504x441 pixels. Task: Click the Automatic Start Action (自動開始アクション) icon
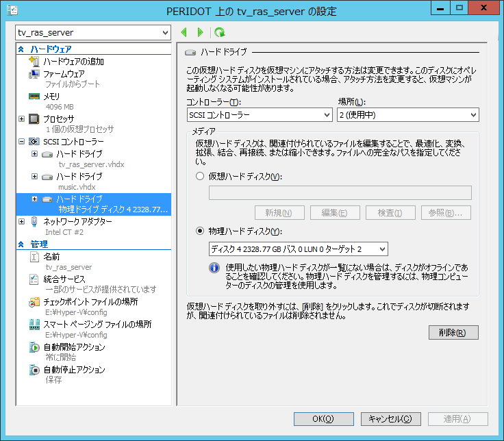pyautogui.click(x=34, y=347)
